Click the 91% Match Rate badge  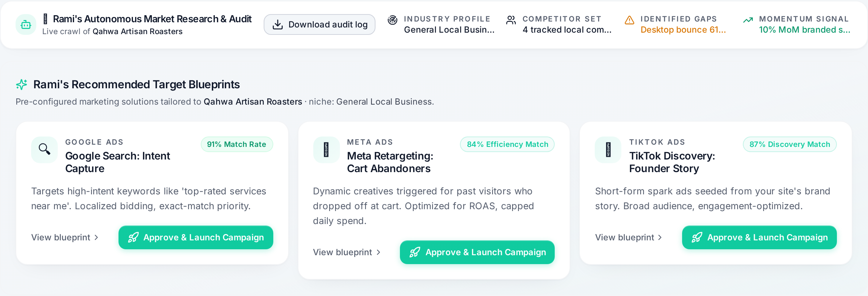click(x=237, y=144)
